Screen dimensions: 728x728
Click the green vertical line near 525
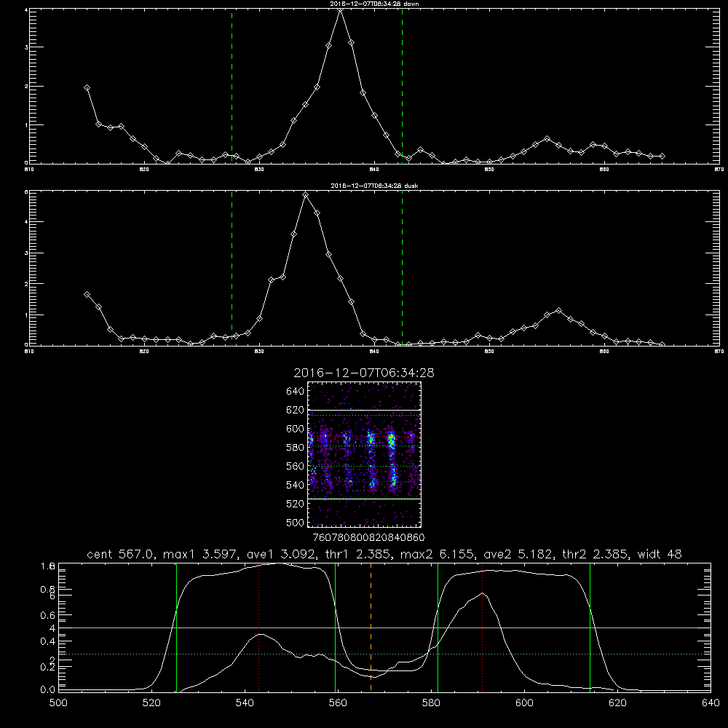176,627
